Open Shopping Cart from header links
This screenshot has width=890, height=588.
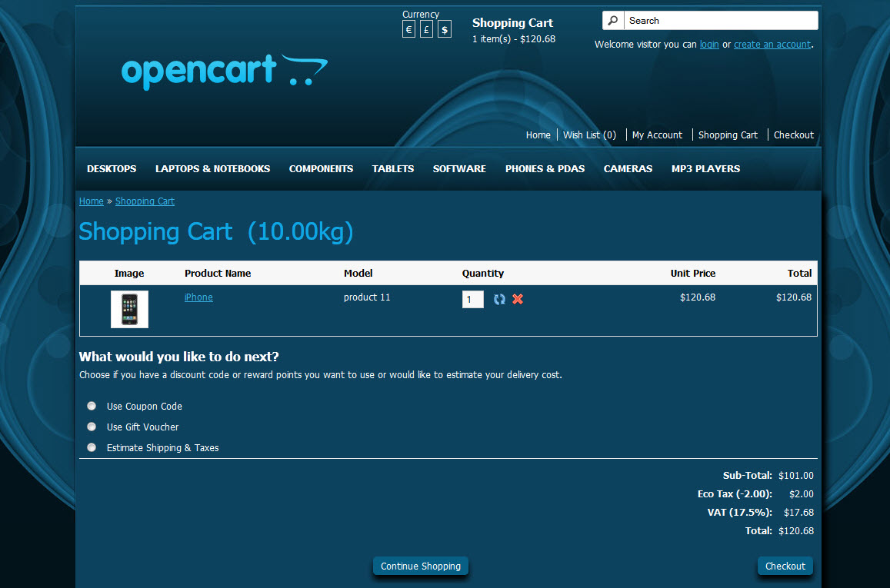[728, 135]
